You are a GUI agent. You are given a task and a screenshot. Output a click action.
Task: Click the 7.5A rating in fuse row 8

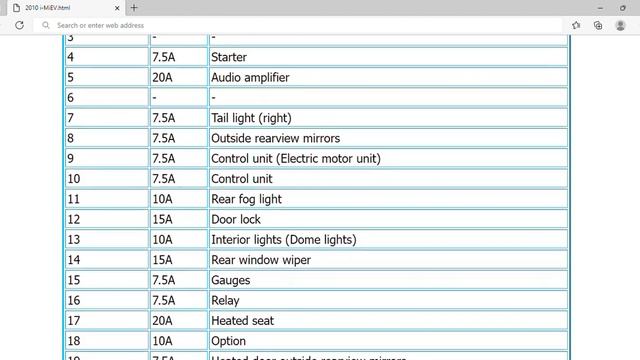[179, 138]
